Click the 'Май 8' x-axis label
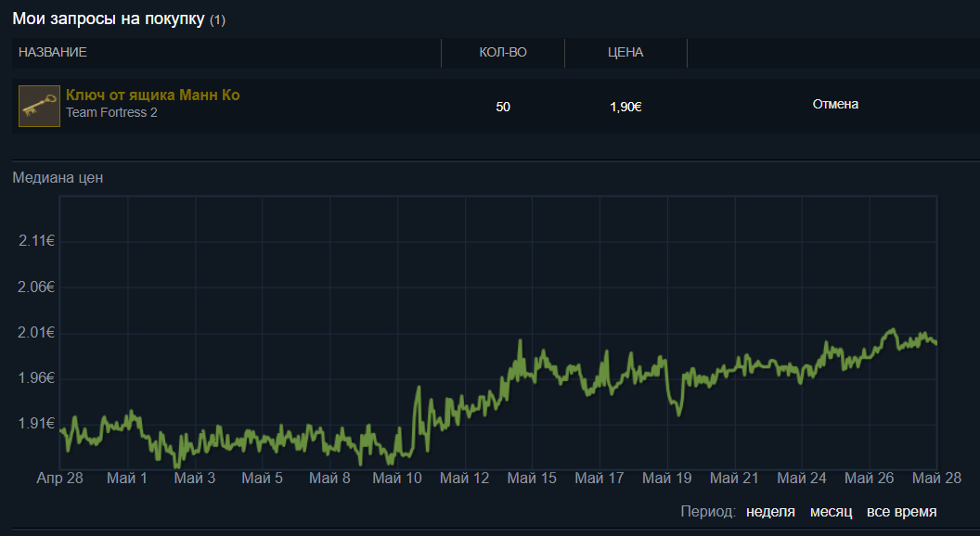This screenshot has height=536, width=980. click(329, 478)
